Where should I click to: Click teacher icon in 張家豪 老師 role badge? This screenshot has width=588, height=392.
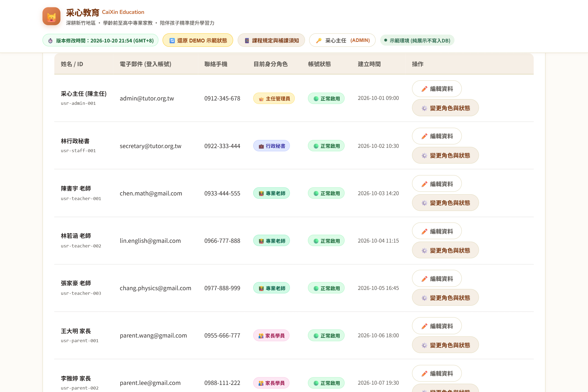click(261, 288)
